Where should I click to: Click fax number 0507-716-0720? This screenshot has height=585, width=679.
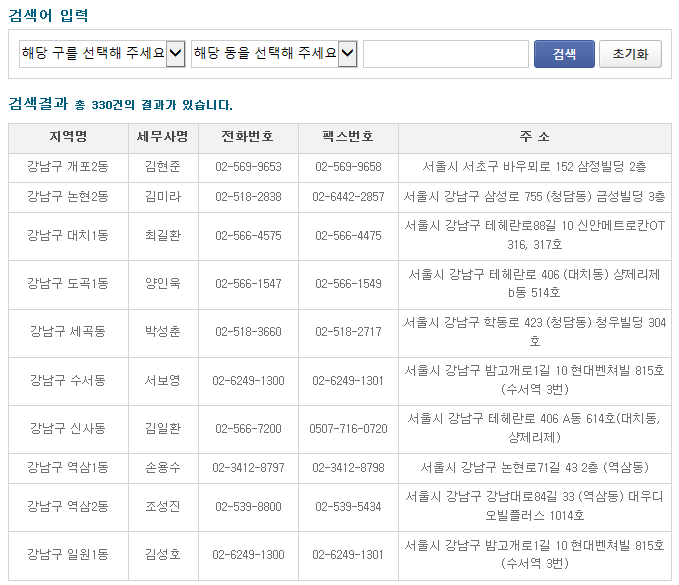(348, 429)
